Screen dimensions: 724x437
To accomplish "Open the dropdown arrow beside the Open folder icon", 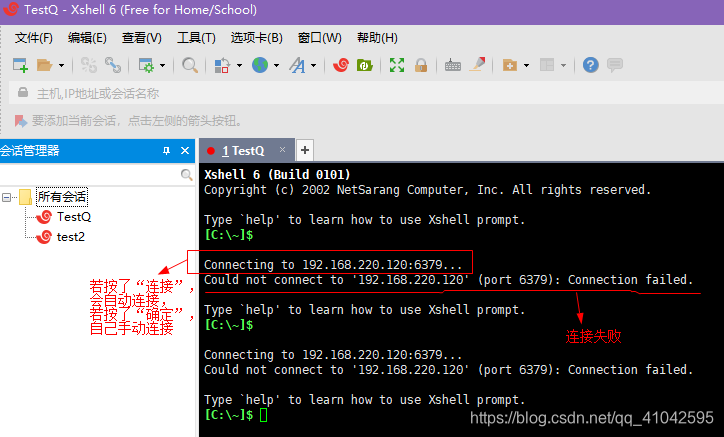I will (x=61, y=66).
